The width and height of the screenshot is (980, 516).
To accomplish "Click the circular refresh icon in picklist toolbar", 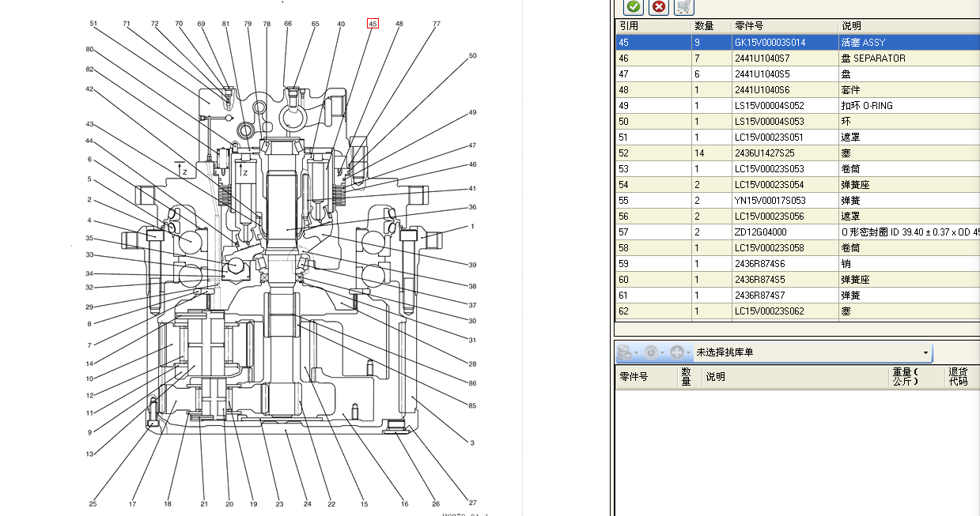I will click(651, 352).
